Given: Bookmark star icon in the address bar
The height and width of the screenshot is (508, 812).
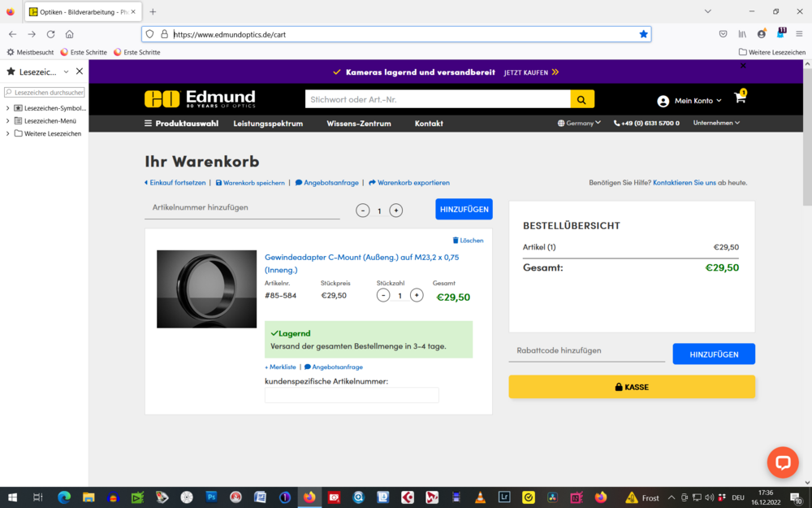Looking at the screenshot, I should pos(643,34).
